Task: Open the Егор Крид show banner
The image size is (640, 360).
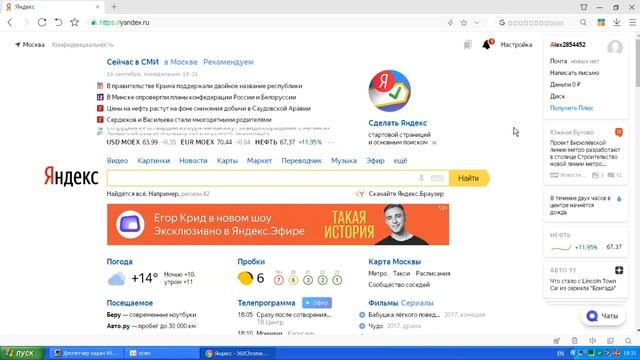Action: point(278,224)
